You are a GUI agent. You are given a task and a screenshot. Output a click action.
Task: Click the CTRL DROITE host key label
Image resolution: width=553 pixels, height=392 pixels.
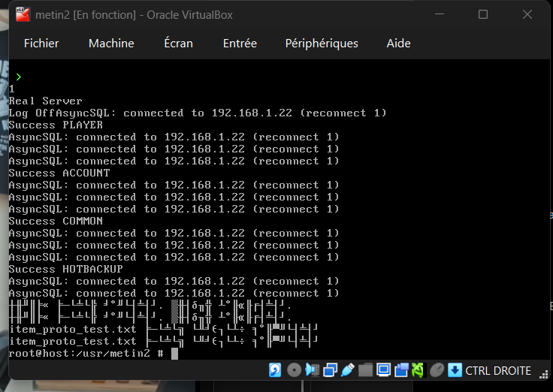tap(498, 371)
